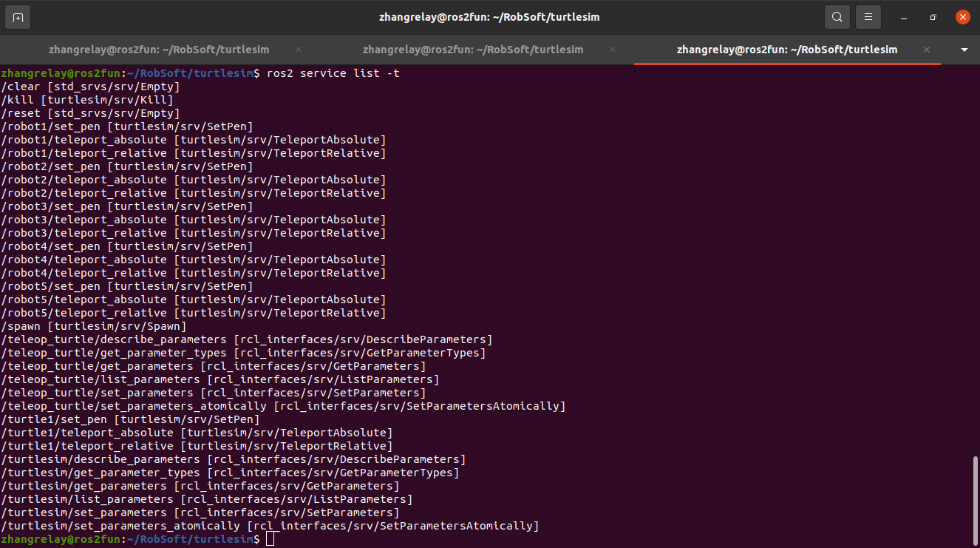Click the "/robot3/set_pen" service line
This screenshot has height=548, width=980.
click(x=127, y=206)
